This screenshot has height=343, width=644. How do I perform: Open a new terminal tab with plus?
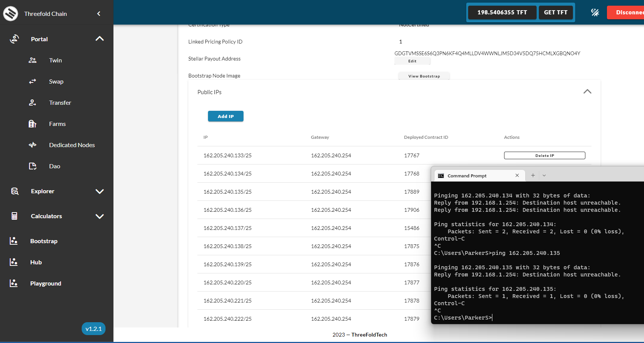(x=533, y=175)
